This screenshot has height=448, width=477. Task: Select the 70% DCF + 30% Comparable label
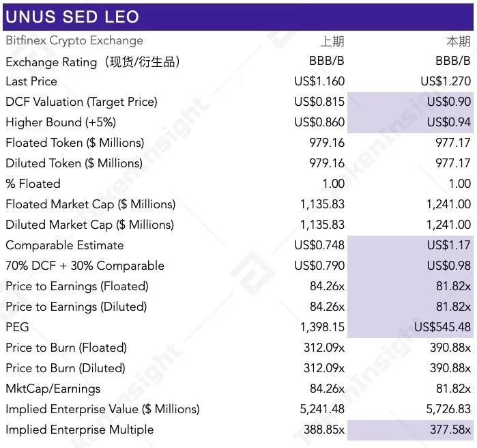(x=85, y=266)
